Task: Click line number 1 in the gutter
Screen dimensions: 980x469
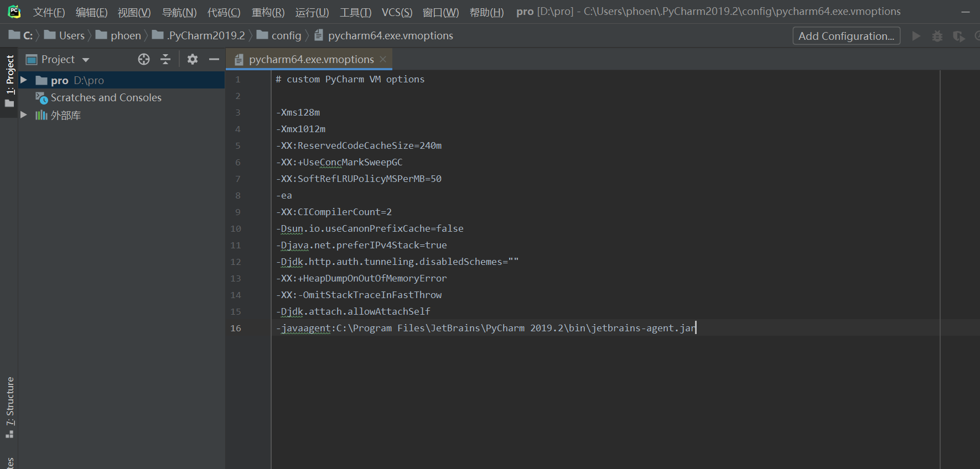Action: tap(238, 79)
